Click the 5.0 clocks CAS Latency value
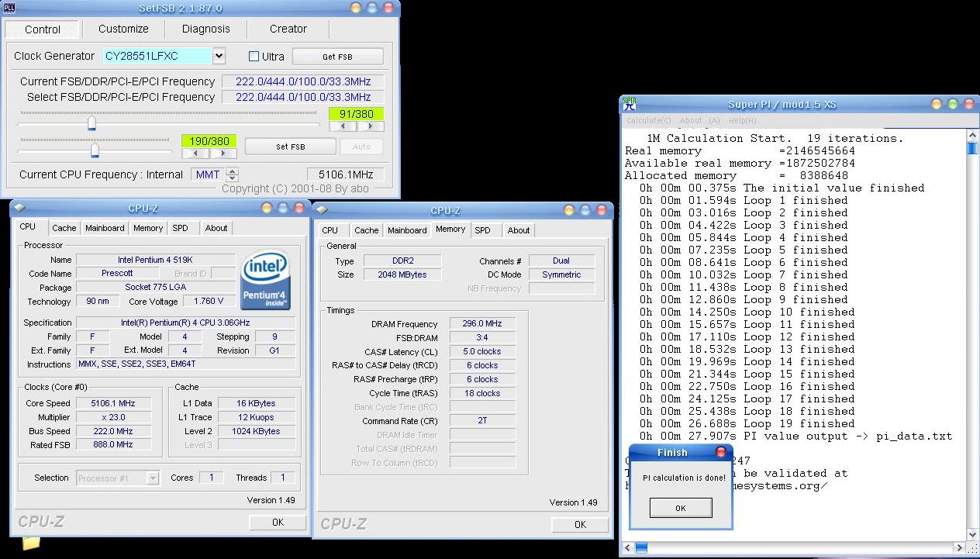 (482, 351)
